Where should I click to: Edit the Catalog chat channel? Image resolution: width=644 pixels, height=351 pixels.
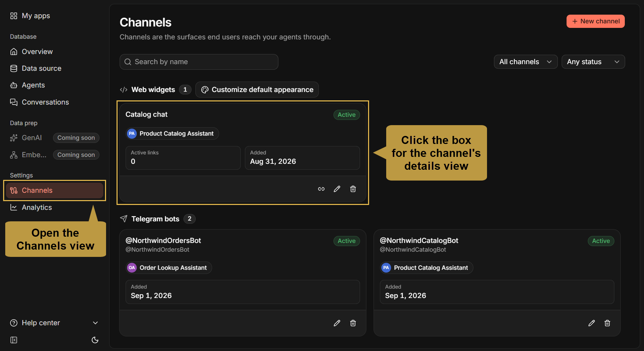click(x=337, y=189)
